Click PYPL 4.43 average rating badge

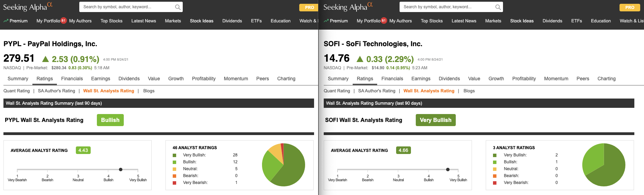pos(83,150)
